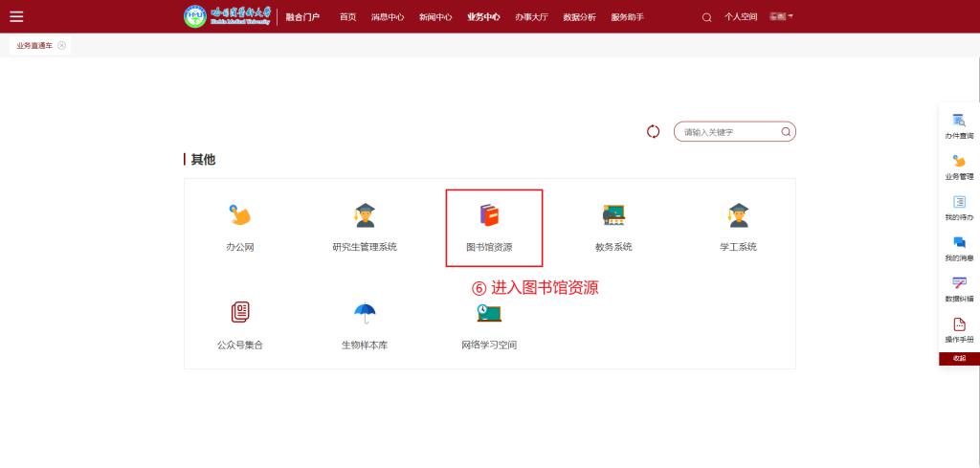Expand the hamburger menu at top left
The image size is (980, 468).
pyautogui.click(x=16, y=16)
